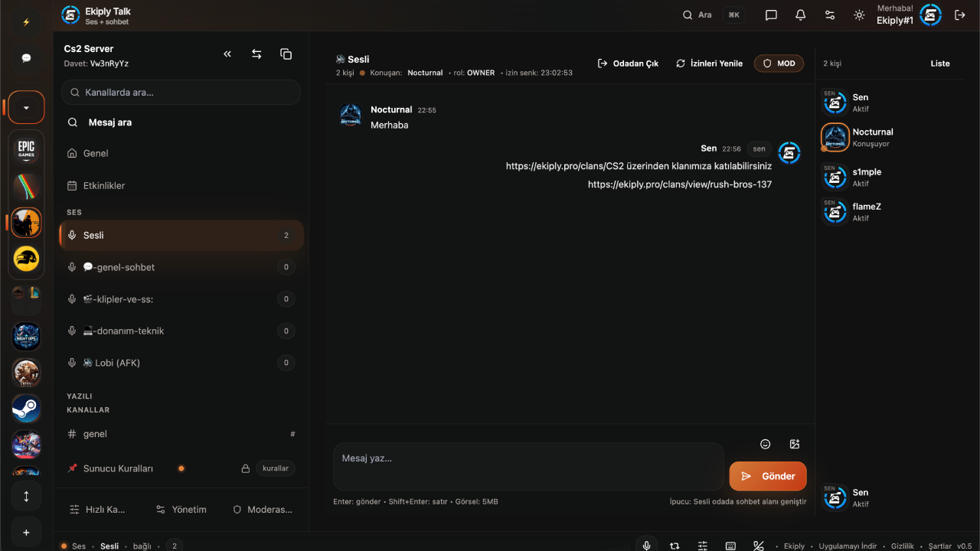
Task: Open the 'Uygulamayı İndir' footer link
Action: (x=848, y=546)
